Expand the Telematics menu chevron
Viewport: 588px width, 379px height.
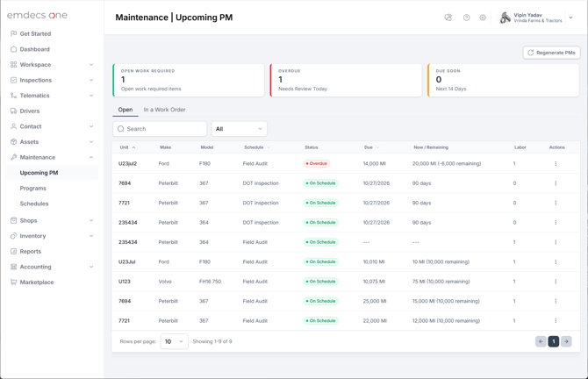pos(91,96)
